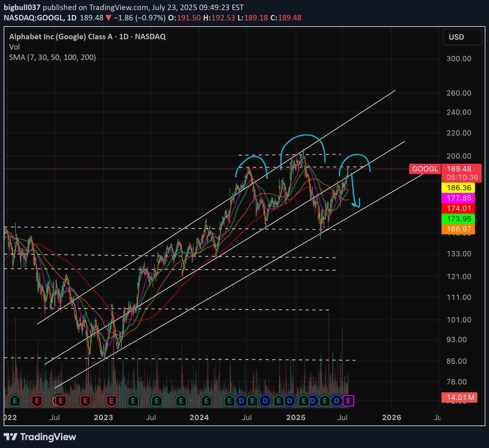Select the red E marker with orange ring
This screenshot has width=489, height=448.
pyautogui.click(x=60, y=401)
